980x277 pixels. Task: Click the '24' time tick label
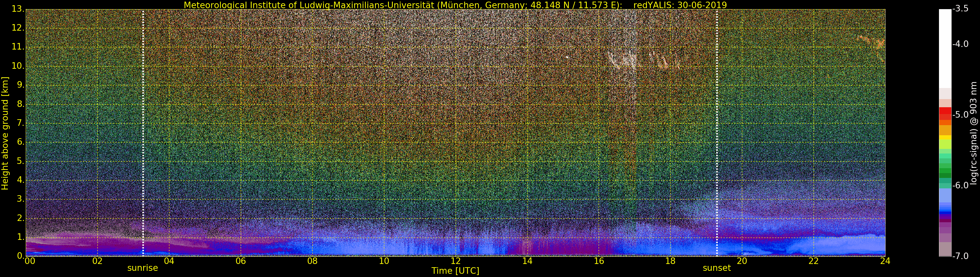(885, 261)
